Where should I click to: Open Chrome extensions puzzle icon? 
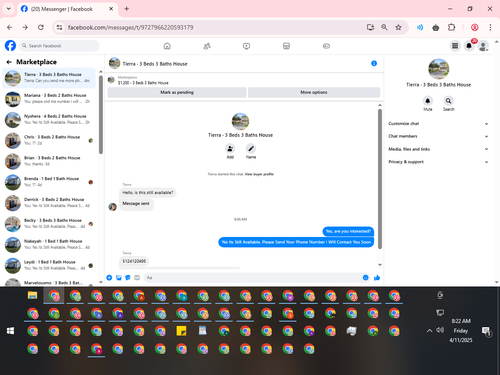click(451, 27)
